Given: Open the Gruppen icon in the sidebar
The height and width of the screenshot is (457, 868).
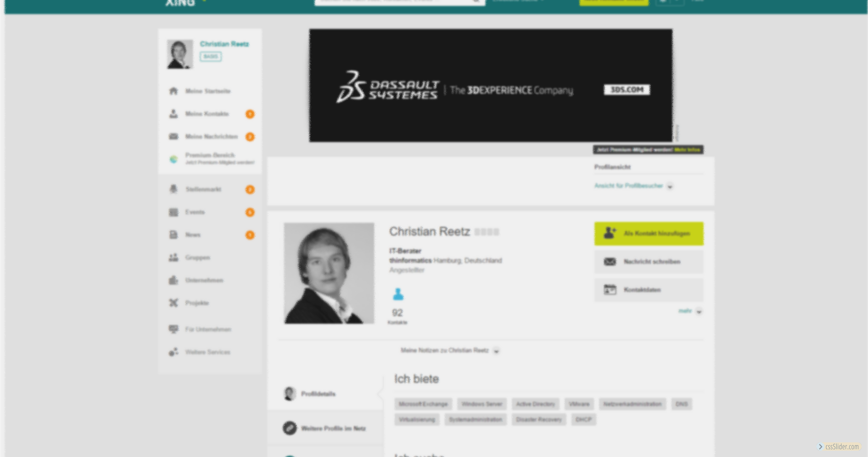Looking at the screenshot, I should (174, 258).
